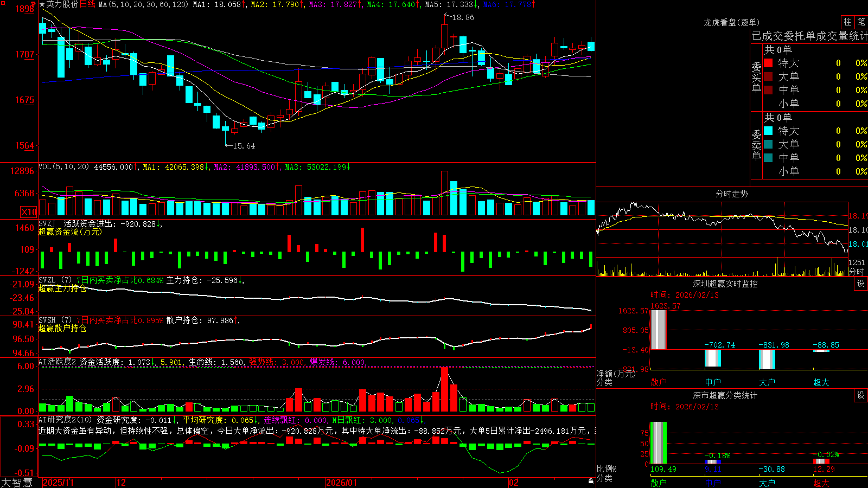
Task: Select the AI活跃度2 indicator name
Action: point(58,362)
